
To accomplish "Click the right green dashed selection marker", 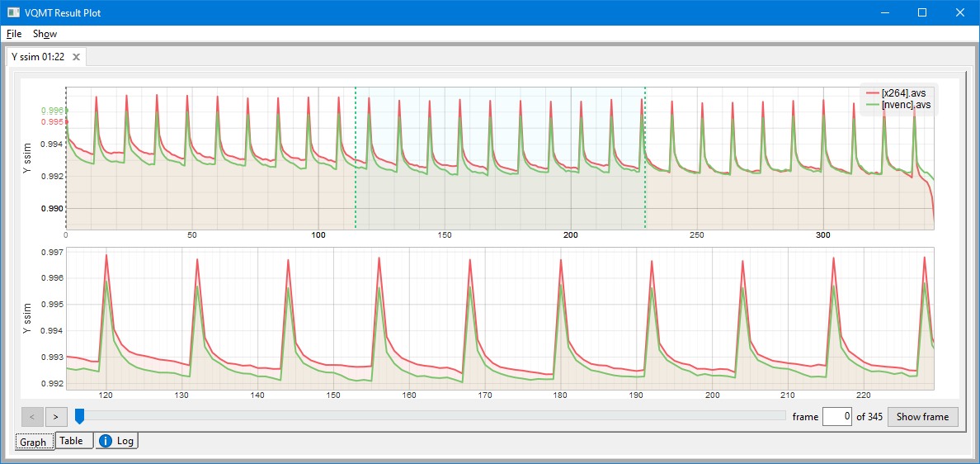I will click(x=645, y=158).
